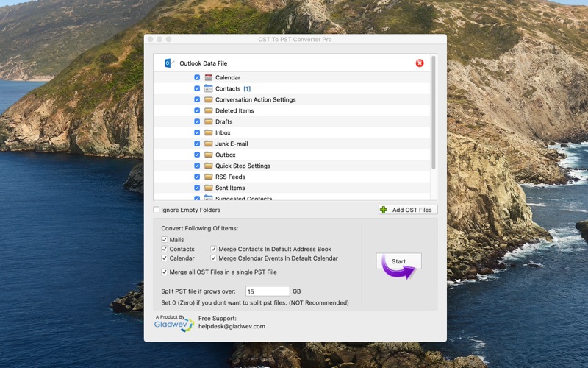Click the Calendar folder icon
This screenshot has height=368, width=588.
209,77
